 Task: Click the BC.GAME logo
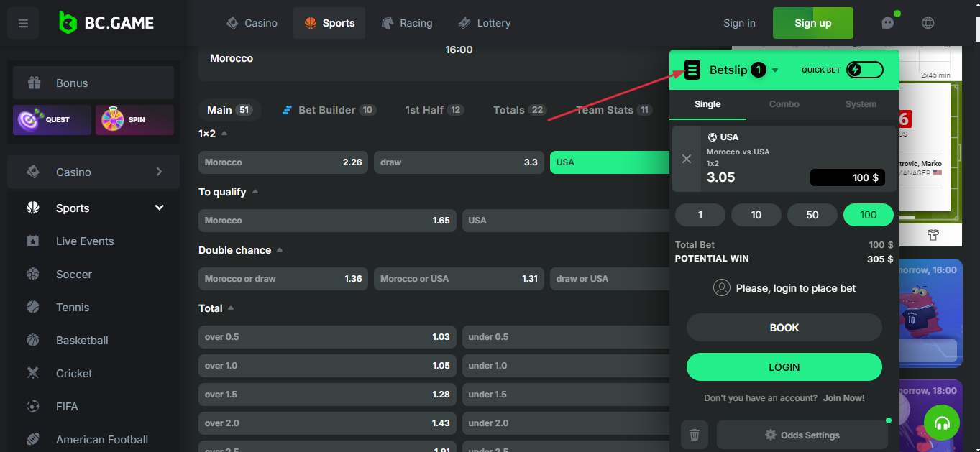pyautogui.click(x=106, y=23)
